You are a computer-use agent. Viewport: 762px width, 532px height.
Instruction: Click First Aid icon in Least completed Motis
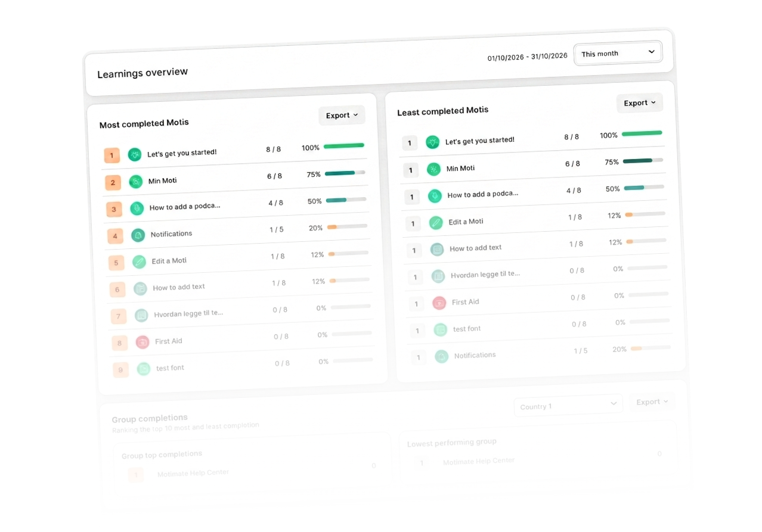pyautogui.click(x=439, y=303)
